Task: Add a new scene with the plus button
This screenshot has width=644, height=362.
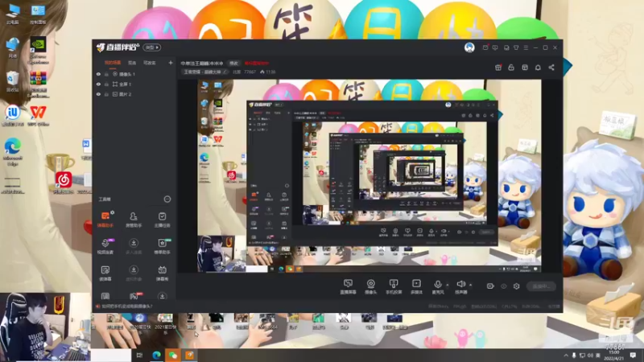Action: [x=171, y=63]
